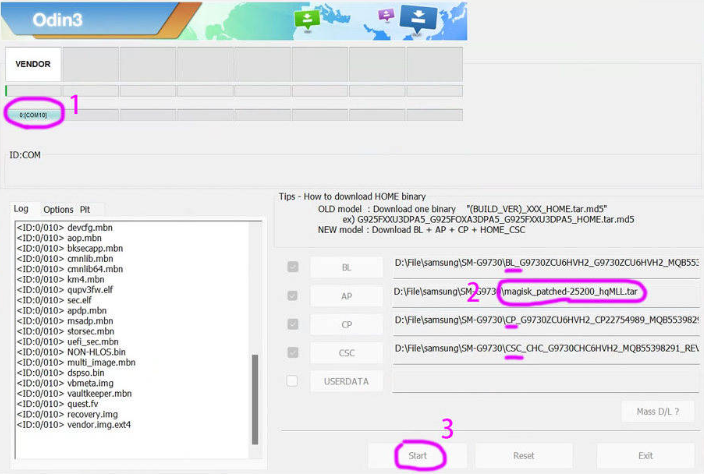Switch to the Log tab
Viewport: 704px width, 474px height.
[x=21, y=209]
